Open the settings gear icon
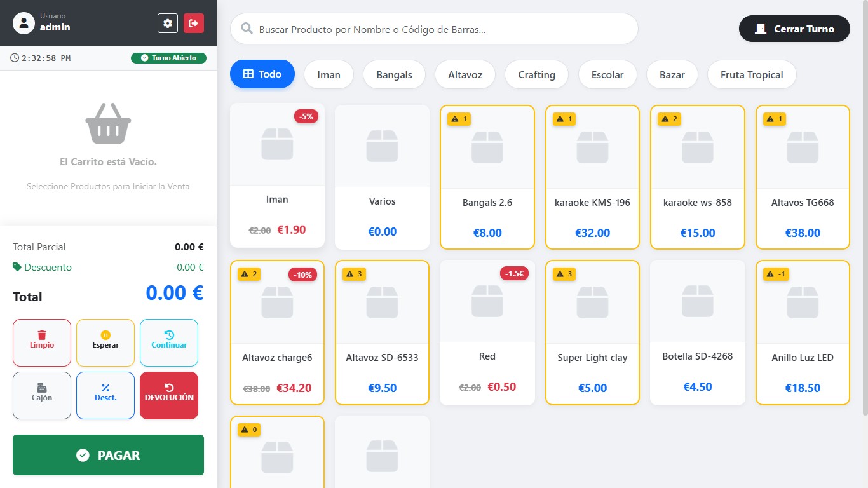 pos(168,23)
